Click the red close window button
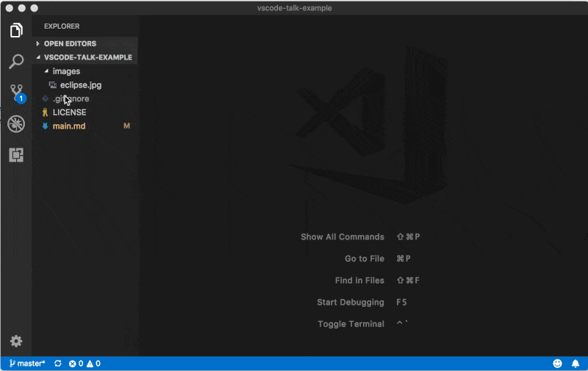Screen dimensions: 588x371 point(10,8)
